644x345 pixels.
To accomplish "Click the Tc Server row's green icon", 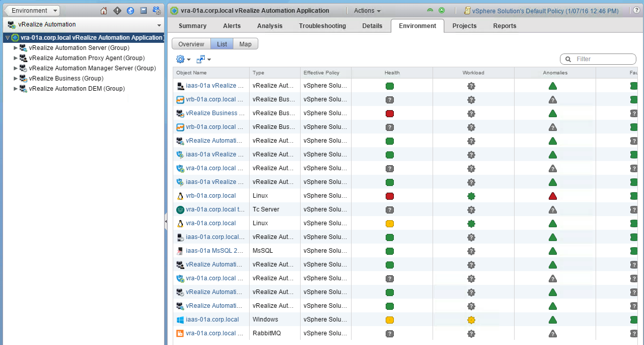I will point(180,209).
